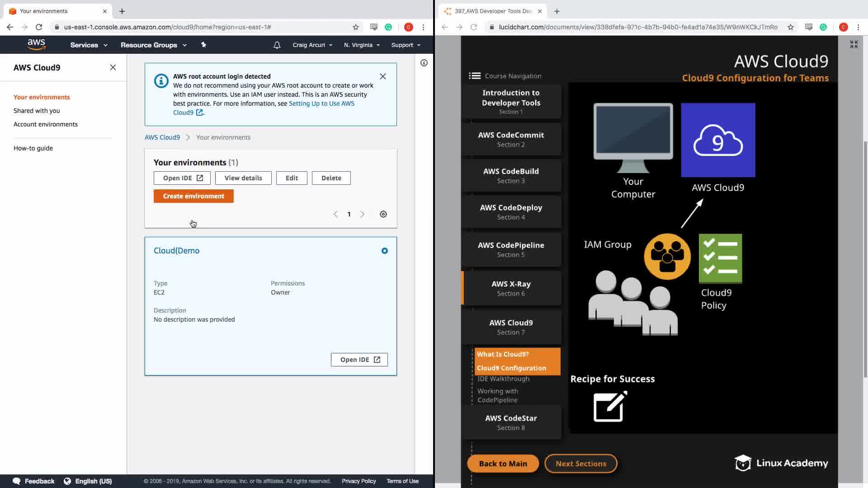The image size is (868, 488).
Task: Open Shared with you in sidebar
Action: (37, 111)
